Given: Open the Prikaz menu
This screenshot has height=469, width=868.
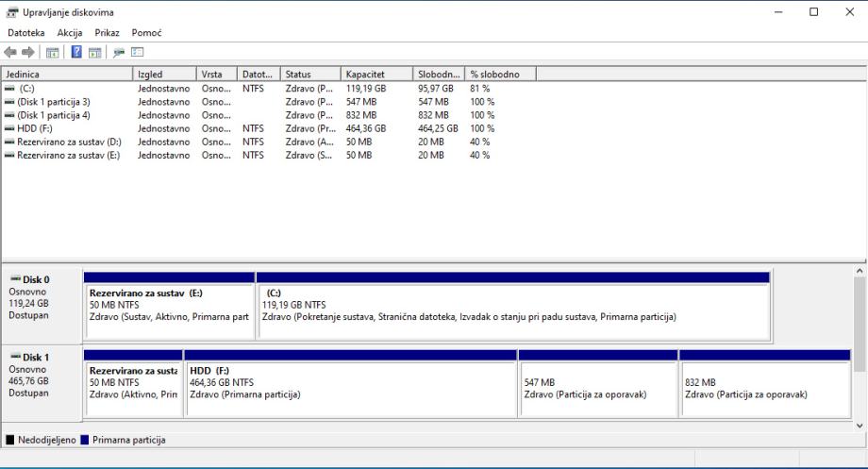Looking at the screenshot, I should click(107, 33).
